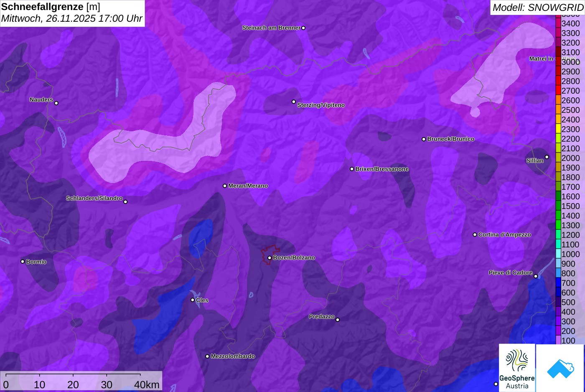This screenshot has width=585, height=392.
Task: Select the 800 blue legend swatch
Action: 558,273
